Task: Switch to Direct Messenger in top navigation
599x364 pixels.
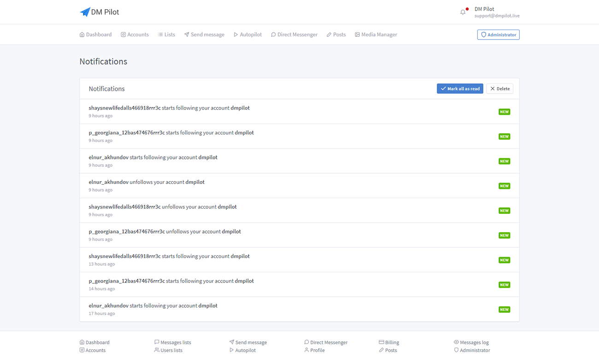Action: 294,35
